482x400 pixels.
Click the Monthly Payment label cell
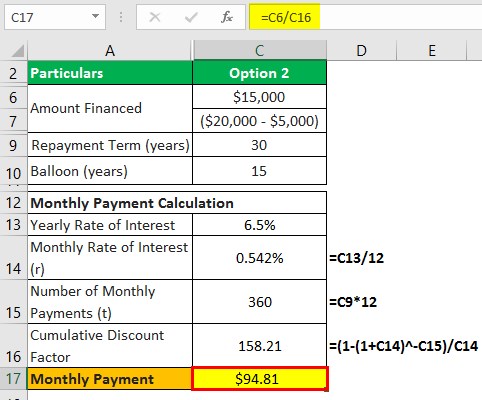click(x=110, y=379)
